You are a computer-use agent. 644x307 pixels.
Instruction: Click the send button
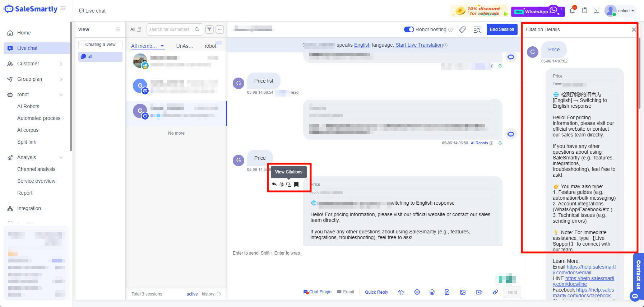coord(512,292)
